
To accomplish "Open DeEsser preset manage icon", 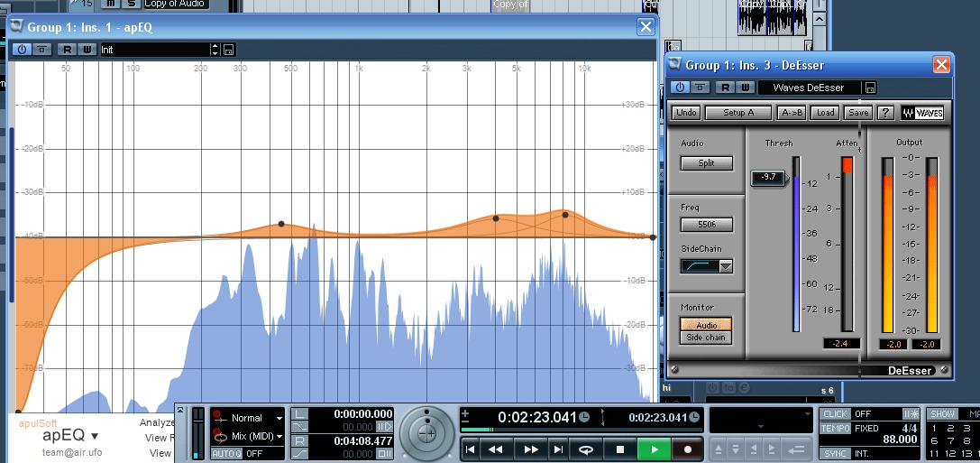I will click(870, 88).
